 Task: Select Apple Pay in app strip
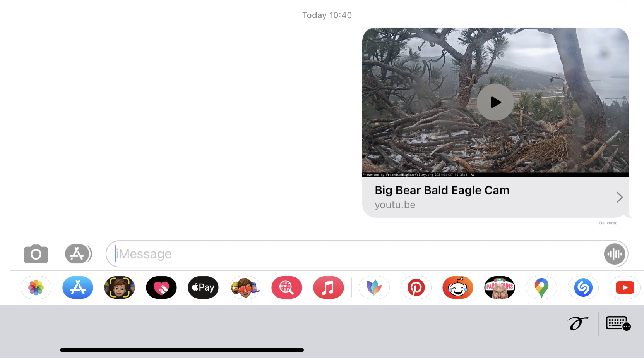[x=203, y=287]
